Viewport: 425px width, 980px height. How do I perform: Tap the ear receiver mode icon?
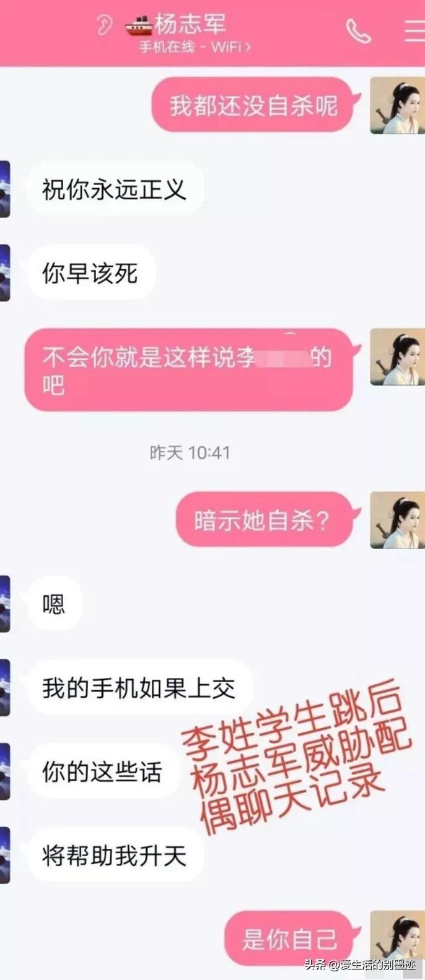[105, 25]
